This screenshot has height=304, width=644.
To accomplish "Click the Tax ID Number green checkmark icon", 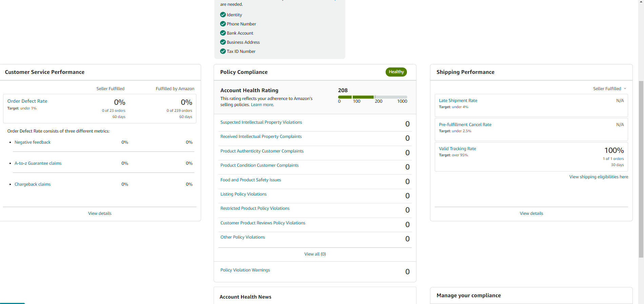I will pos(223,51).
